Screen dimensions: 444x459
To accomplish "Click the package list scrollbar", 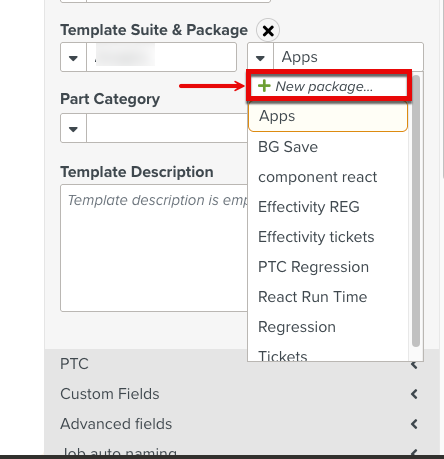I will click(x=416, y=211).
